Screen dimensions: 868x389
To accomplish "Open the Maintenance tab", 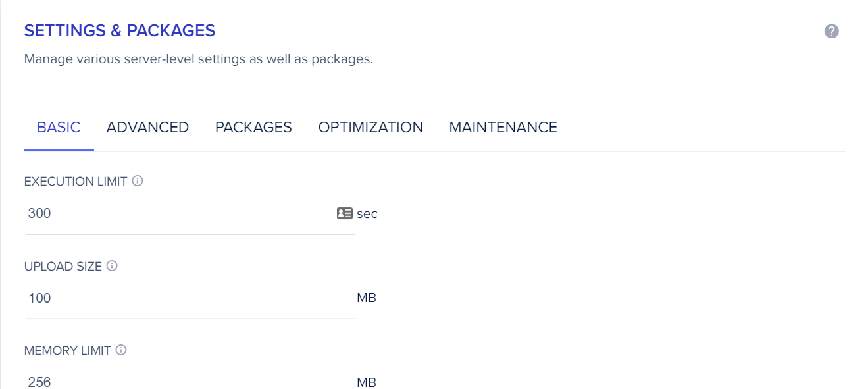I will (x=503, y=128).
